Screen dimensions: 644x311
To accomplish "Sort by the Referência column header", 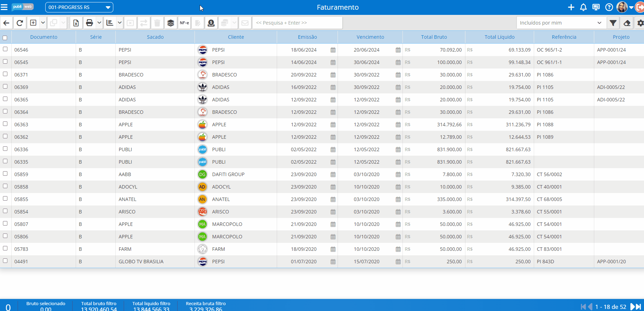I will 564,37.
